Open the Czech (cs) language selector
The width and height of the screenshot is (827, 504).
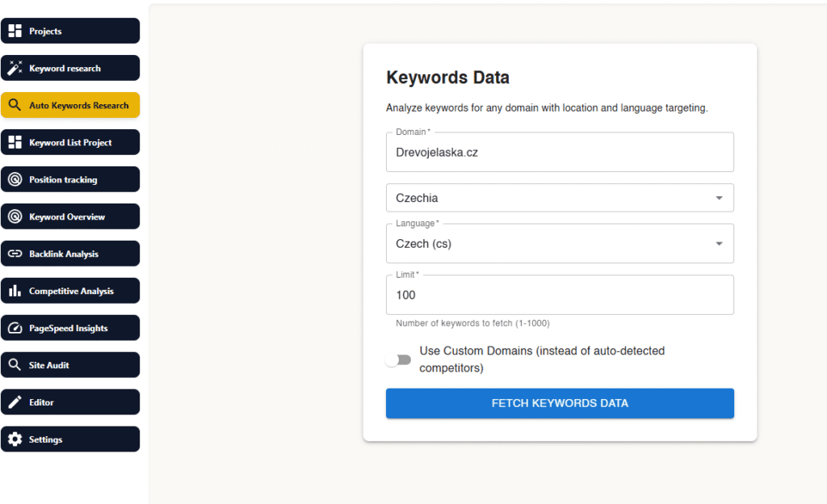click(x=549, y=244)
